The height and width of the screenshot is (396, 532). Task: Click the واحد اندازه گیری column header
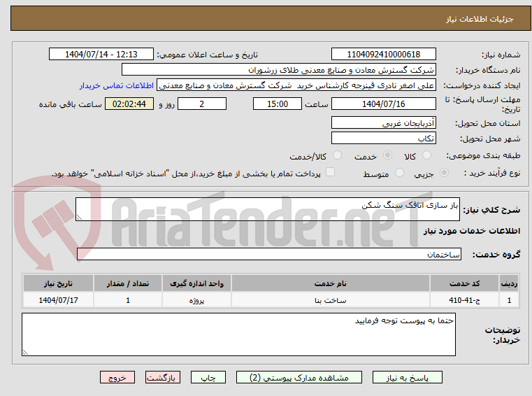196,283
